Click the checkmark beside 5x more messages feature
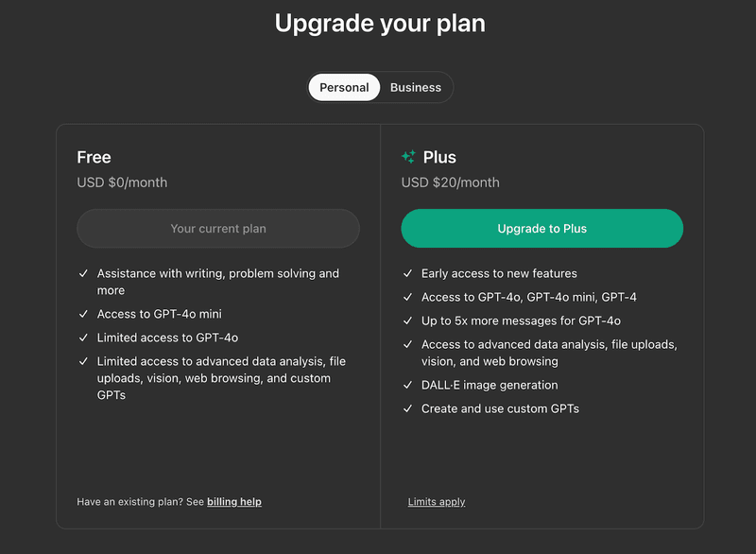The width and height of the screenshot is (756, 554). point(408,320)
